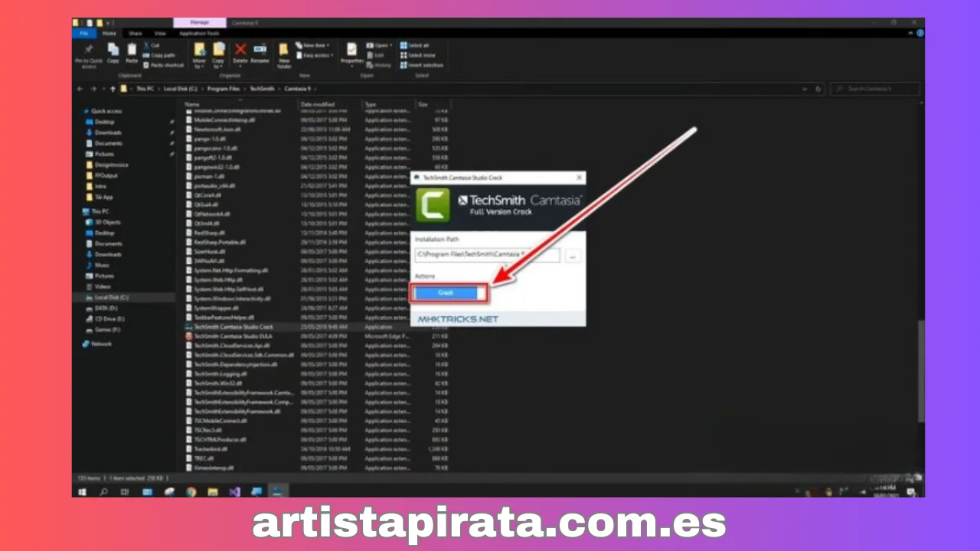Click TechSmith in the address breadcrumb
Screen dimensions: 980x551
click(x=261, y=89)
